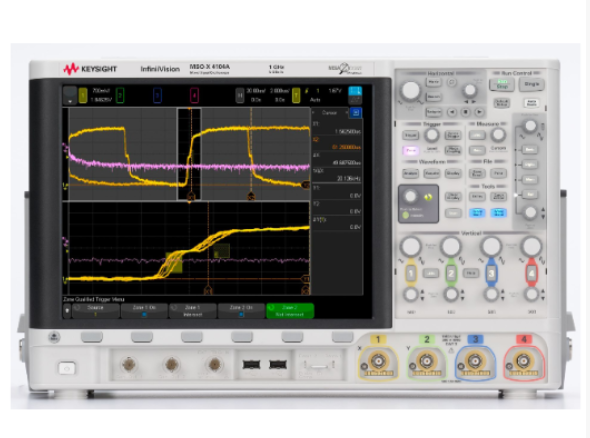
Task: Click the Run/Stop button
Action: (x=502, y=84)
